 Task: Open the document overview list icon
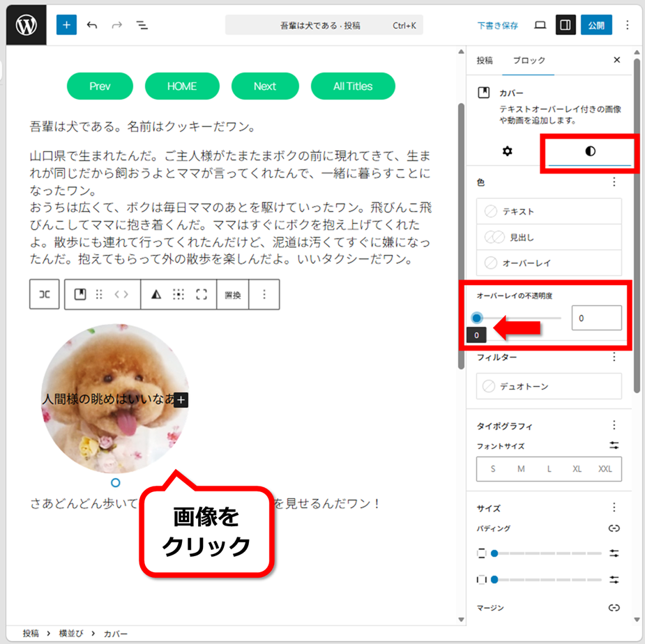(x=142, y=25)
